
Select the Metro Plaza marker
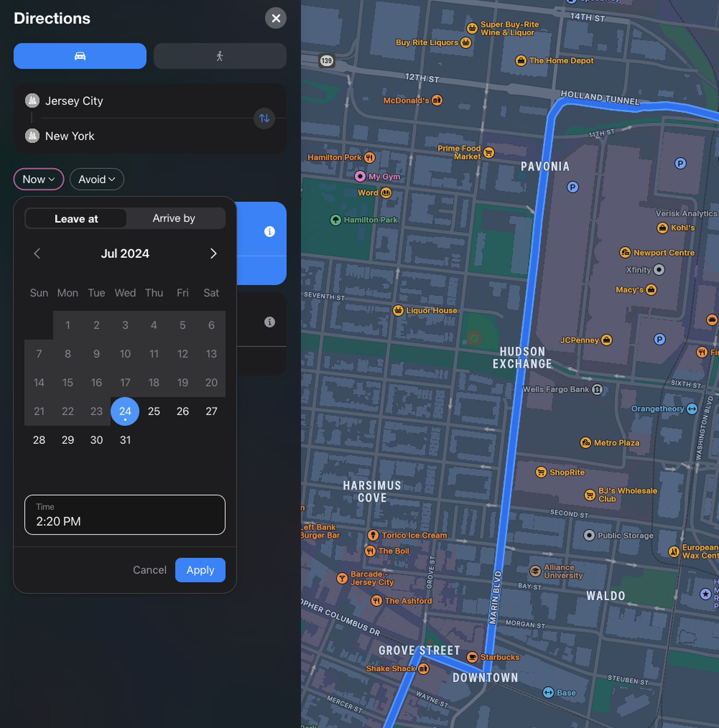(586, 443)
